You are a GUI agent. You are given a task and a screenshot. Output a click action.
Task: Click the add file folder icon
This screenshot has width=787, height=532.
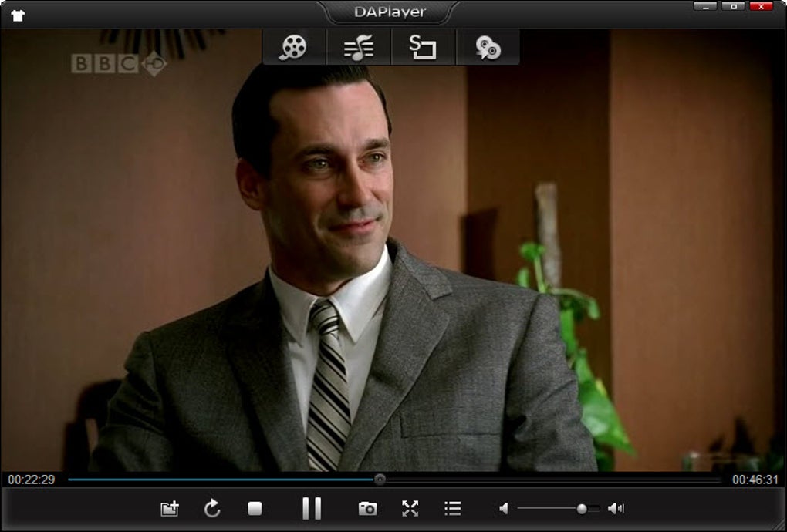pyautogui.click(x=170, y=508)
